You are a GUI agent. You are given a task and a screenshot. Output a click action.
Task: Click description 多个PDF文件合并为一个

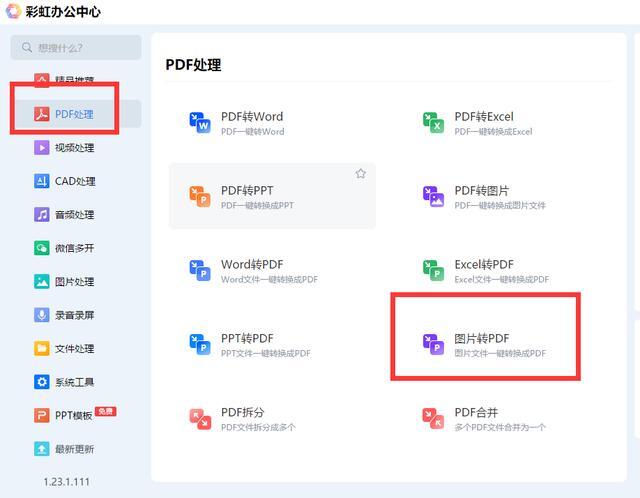click(500, 427)
